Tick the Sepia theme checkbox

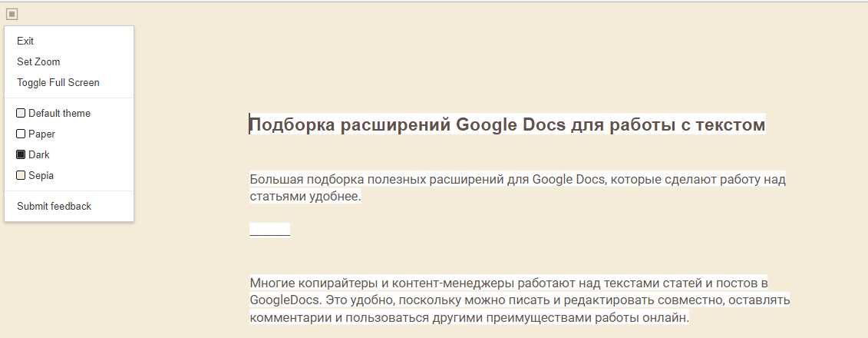(21, 176)
